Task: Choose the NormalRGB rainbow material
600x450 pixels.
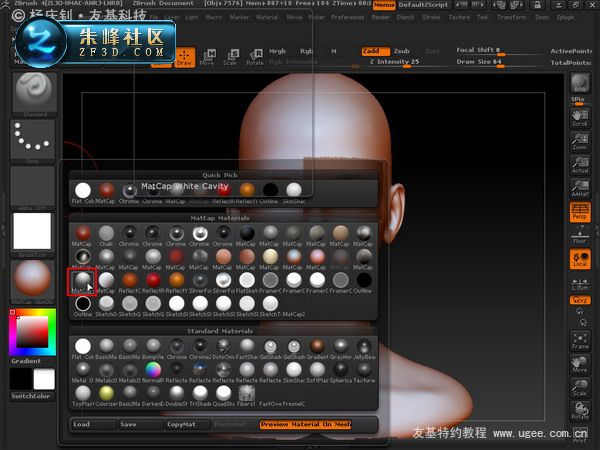Action: [x=153, y=372]
